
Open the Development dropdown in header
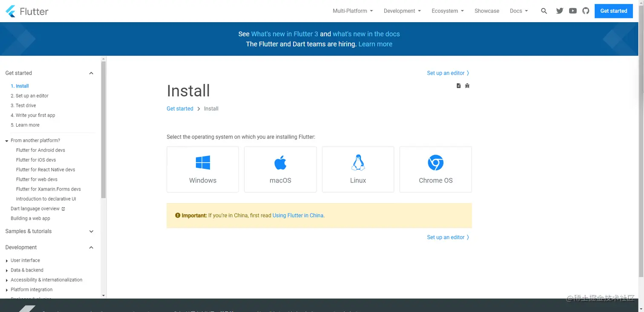coord(402,11)
